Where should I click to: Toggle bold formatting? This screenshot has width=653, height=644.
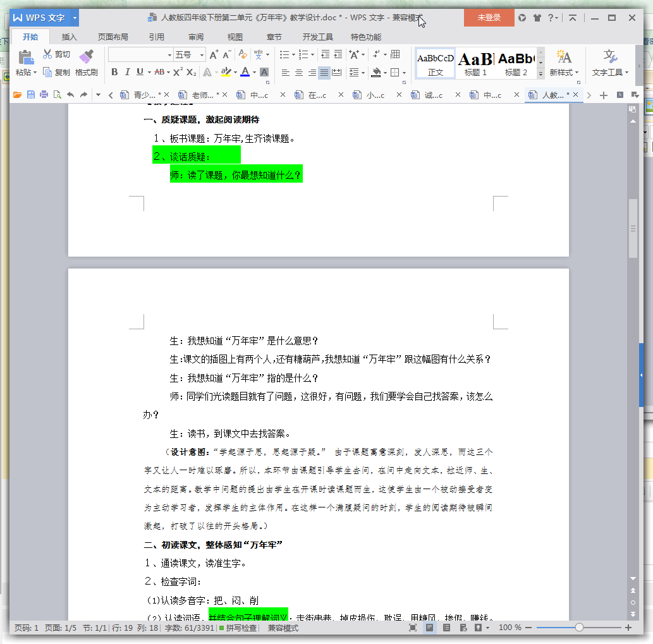[x=114, y=72]
